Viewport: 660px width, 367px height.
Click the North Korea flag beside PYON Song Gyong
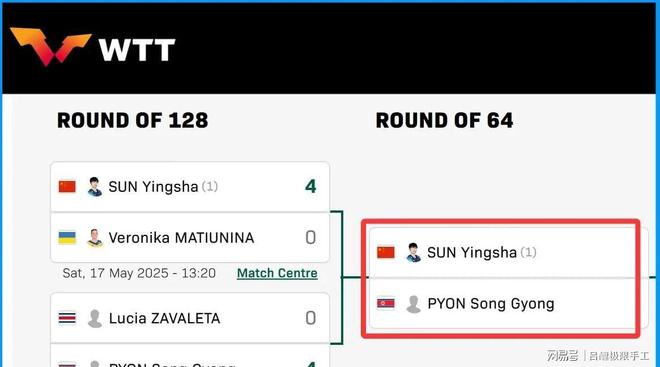coord(386,303)
